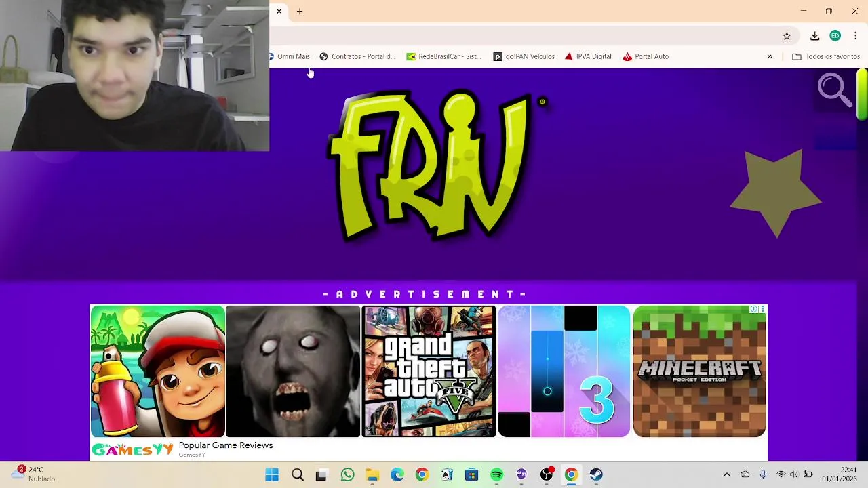Open the OneDrive cloud tray icon
This screenshot has width=868, height=488.
point(745,474)
